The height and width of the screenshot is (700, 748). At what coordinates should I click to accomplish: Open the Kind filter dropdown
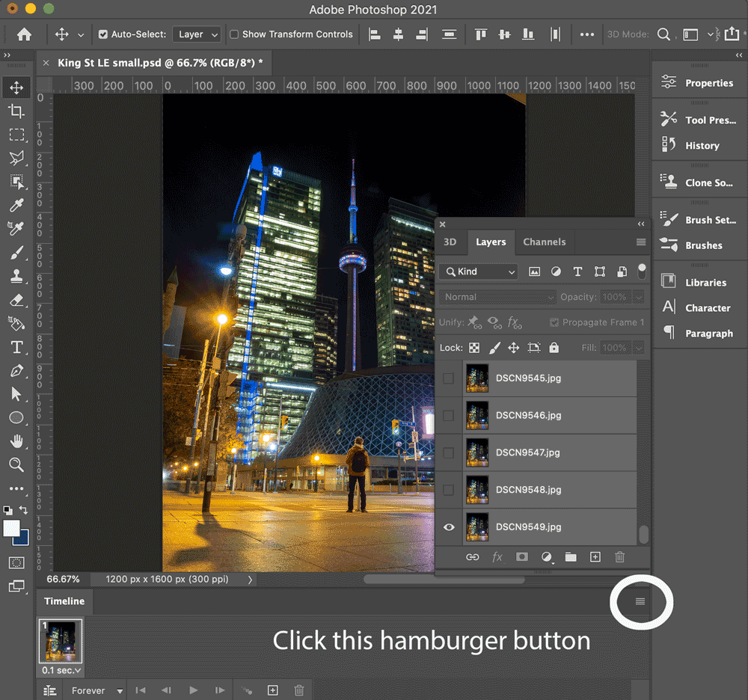[x=479, y=271]
